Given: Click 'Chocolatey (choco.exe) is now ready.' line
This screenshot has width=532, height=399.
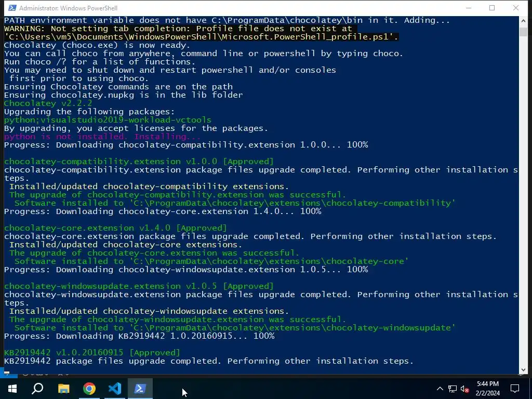Looking at the screenshot, I should pyautogui.click(x=97, y=45).
